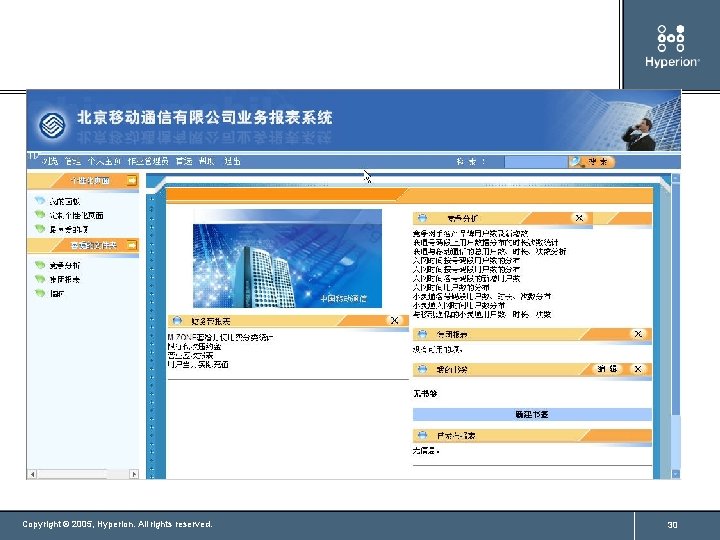Viewport: 720px width, 540px height.
Task: Open the first menu item in the blue menu bar
Action: (x=50, y=161)
